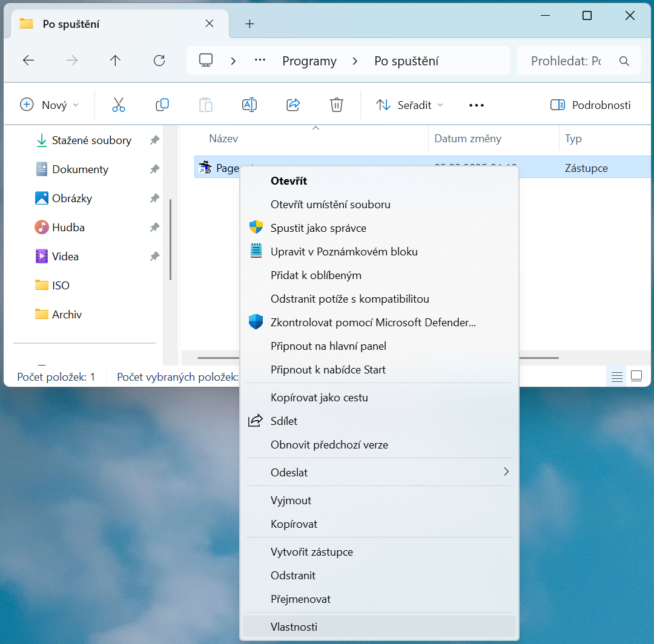The height and width of the screenshot is (644, 654).
Task: Switch to large thumbnails view icon
Action: (x=636, y=376)
